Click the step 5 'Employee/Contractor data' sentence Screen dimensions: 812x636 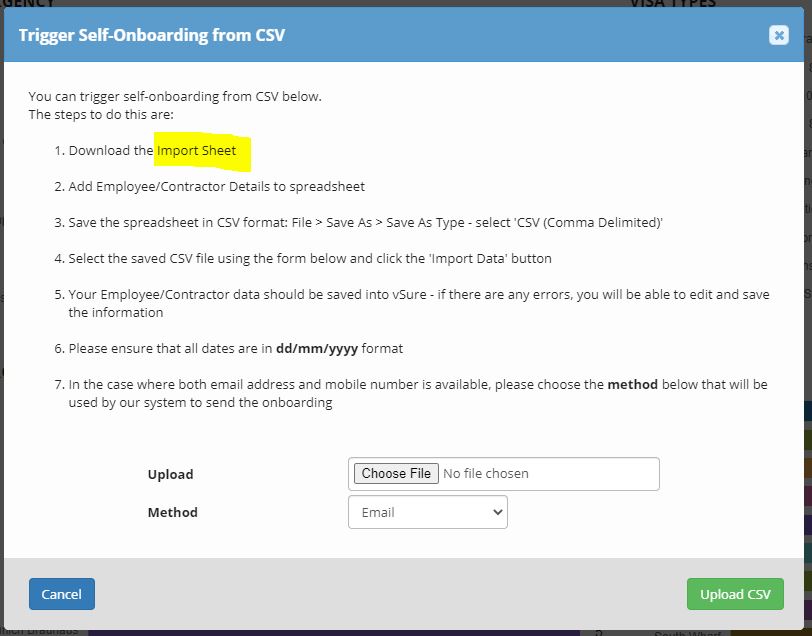[x=418, y=295]
